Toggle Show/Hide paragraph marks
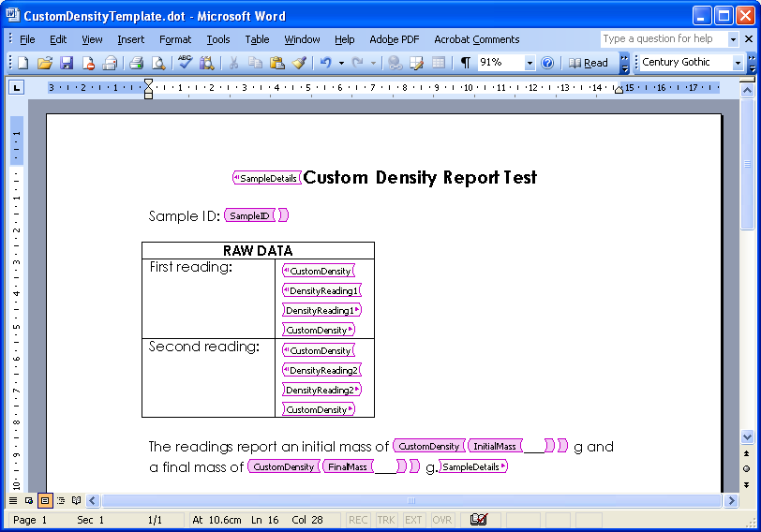The height and width of the screenshot is (532, 761). [x=465, y=63]
